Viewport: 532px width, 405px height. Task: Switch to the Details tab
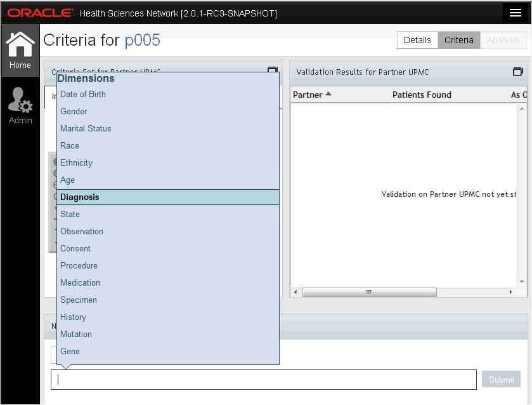tap(417, 40)
